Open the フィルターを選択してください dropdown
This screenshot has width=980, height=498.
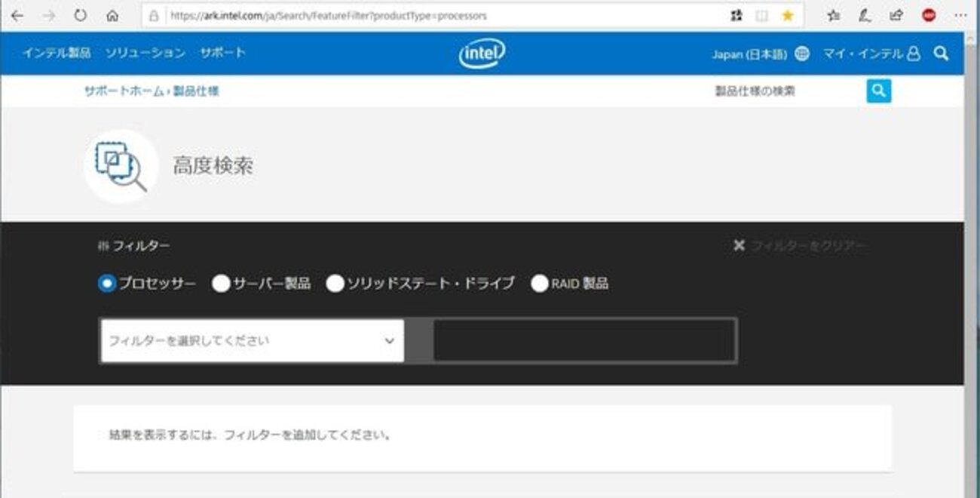point(253,340)
